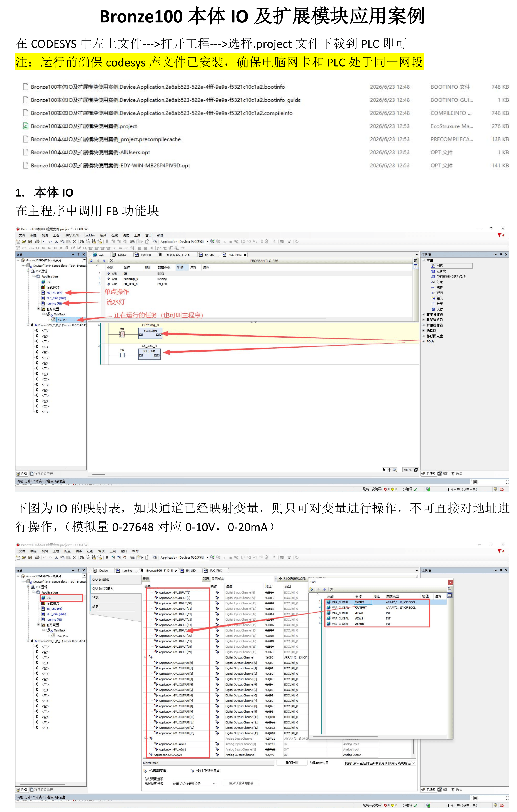Collapse the 常规 section in the toolbox

click(423, 260)
